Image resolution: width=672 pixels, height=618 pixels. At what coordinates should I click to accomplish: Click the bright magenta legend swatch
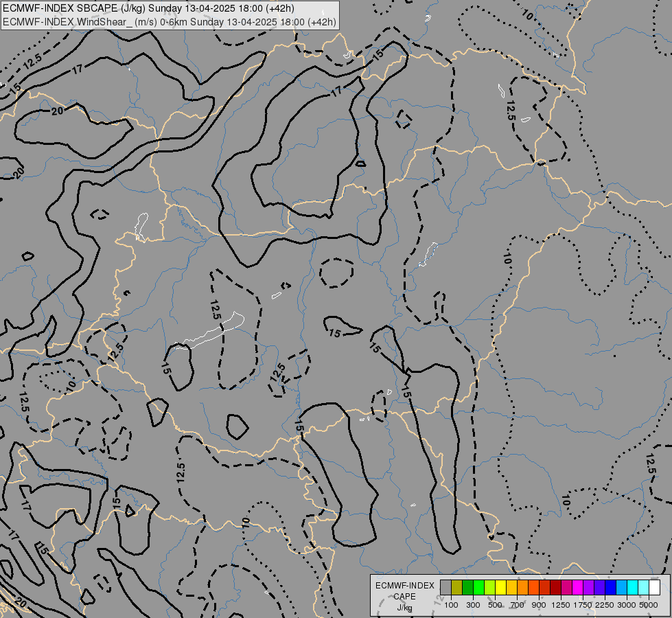coord(577,587)
